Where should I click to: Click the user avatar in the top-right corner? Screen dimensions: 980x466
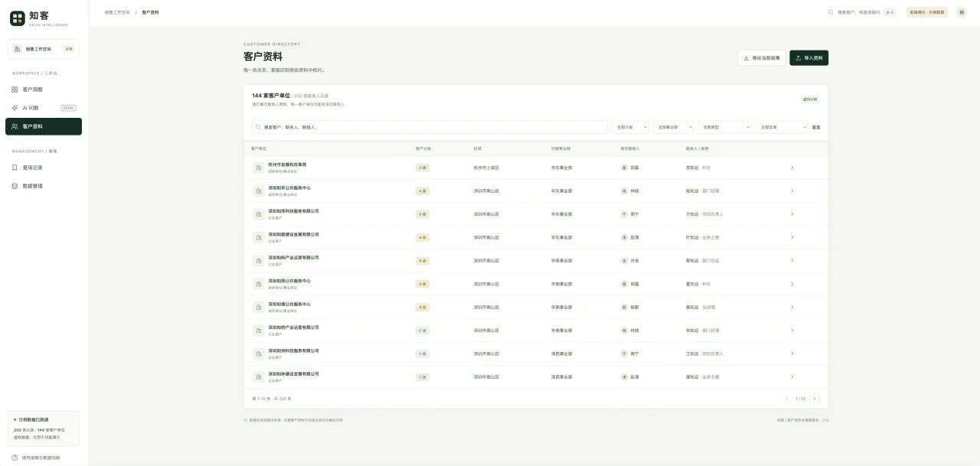point(962,12)
